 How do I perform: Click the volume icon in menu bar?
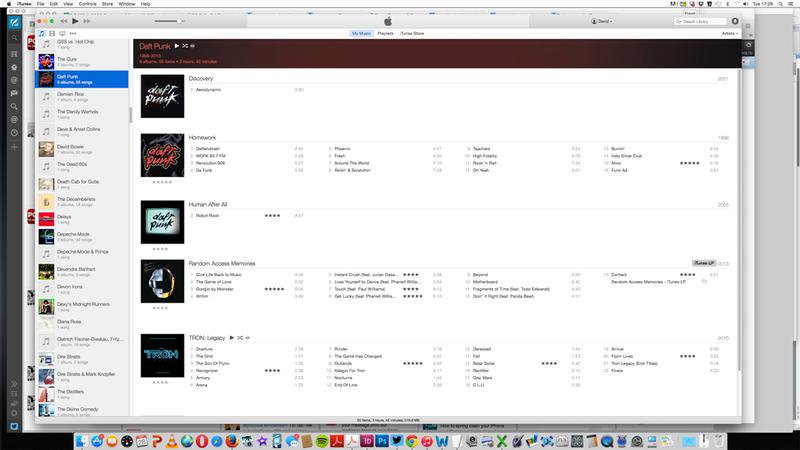coord(745,4)
